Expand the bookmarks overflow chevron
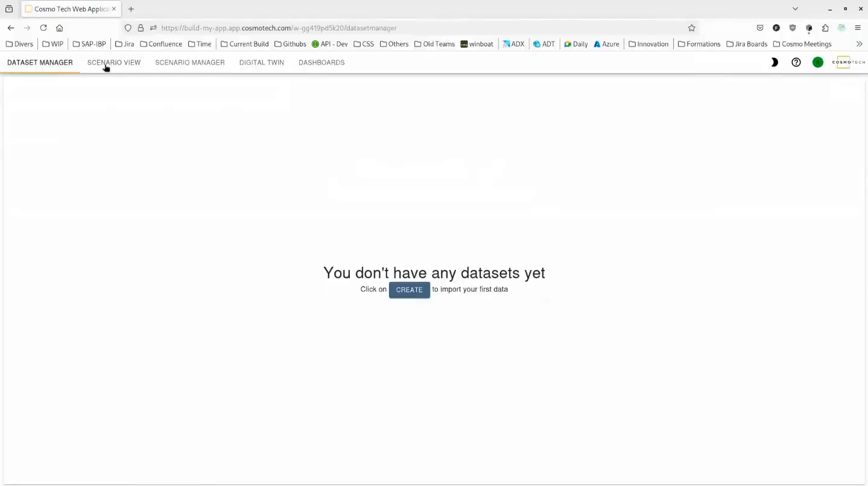868x486 pixels. tap(859, 43)
